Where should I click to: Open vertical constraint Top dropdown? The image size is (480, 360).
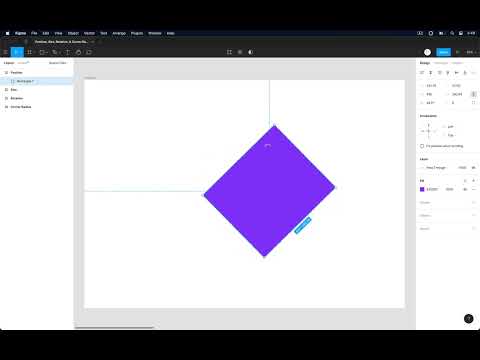point(449,135)
